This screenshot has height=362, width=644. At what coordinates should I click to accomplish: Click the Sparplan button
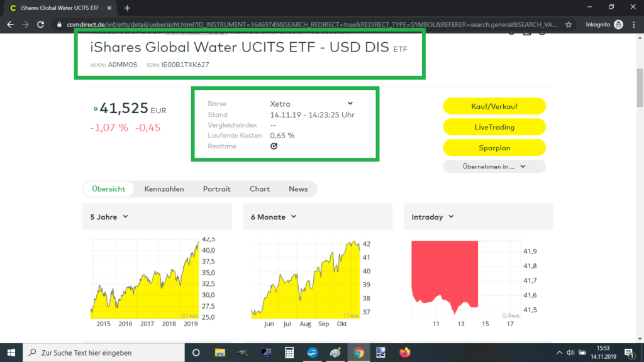click(x=494, y=148)
